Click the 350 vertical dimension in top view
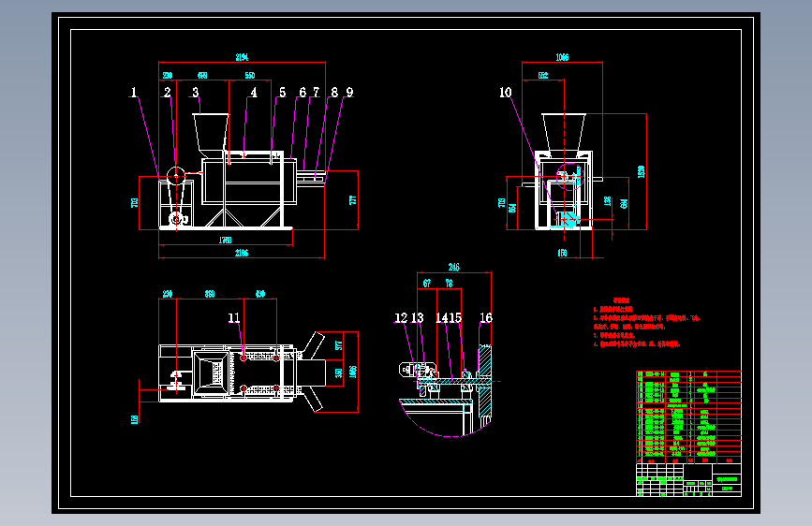 coord(339,373)
